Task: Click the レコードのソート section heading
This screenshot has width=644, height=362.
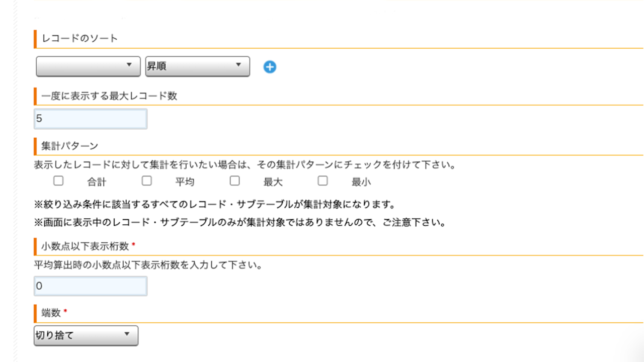Action: [79, 39]
